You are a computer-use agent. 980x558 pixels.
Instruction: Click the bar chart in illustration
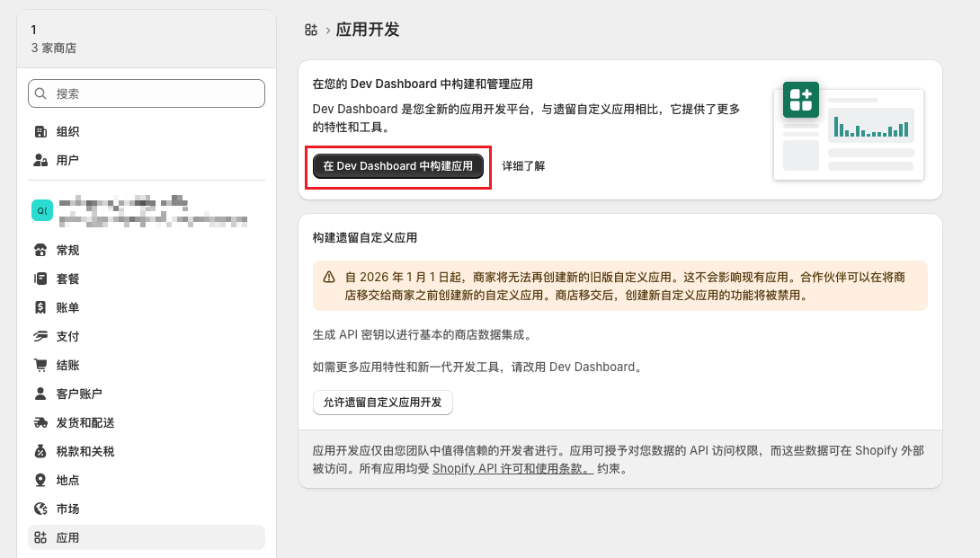click(x=871, y=126)
